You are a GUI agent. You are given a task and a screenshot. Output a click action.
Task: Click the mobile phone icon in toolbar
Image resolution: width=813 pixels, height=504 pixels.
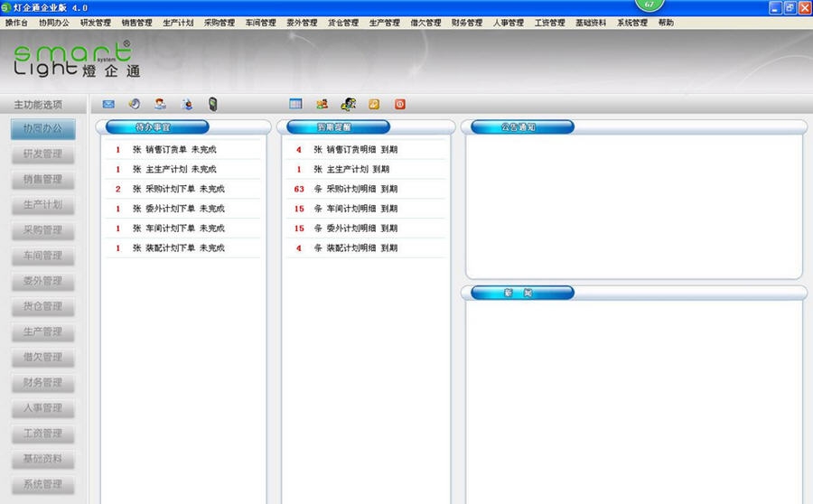point(213,104)
